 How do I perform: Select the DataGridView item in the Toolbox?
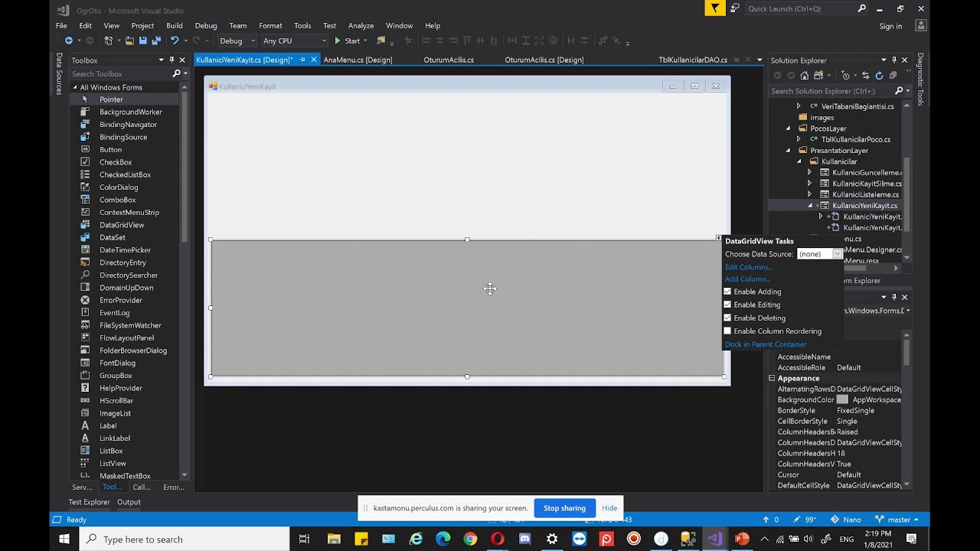[122, 225]
